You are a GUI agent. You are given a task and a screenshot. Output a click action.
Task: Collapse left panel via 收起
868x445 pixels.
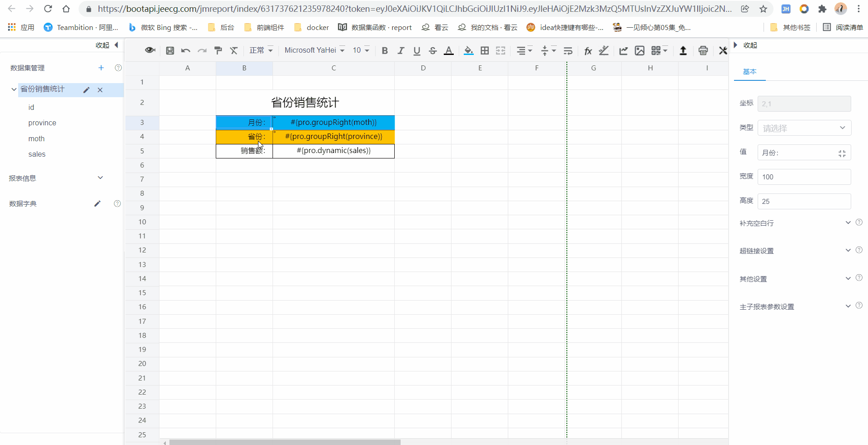coord(107,45)
